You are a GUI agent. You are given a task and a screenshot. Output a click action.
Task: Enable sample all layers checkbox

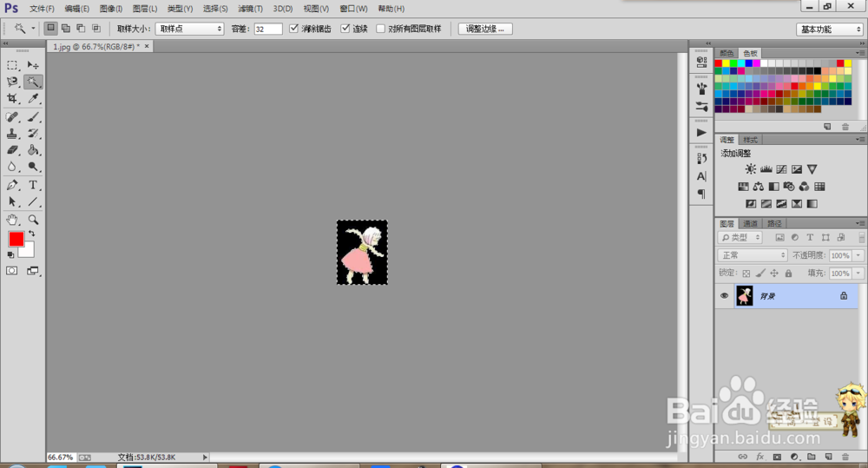click(x=381, y=29)
